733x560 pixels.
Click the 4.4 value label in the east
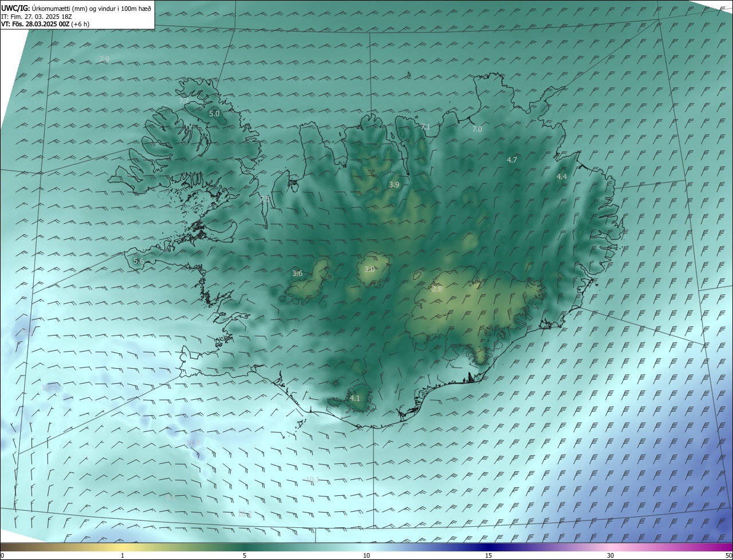[562, 177]
